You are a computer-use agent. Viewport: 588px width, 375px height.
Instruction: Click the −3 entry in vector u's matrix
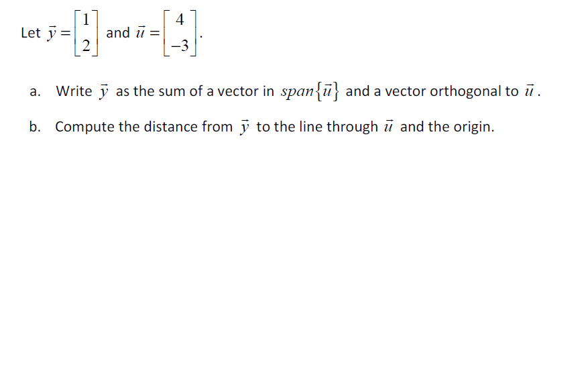pyautogui.click(x=180, y=46)
